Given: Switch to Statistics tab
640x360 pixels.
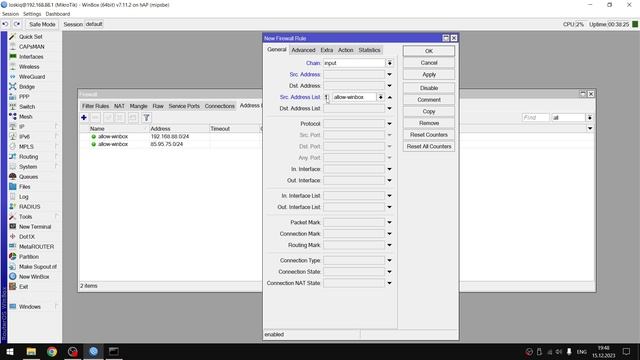Looking at the screenshot, I should coord(369,50).
